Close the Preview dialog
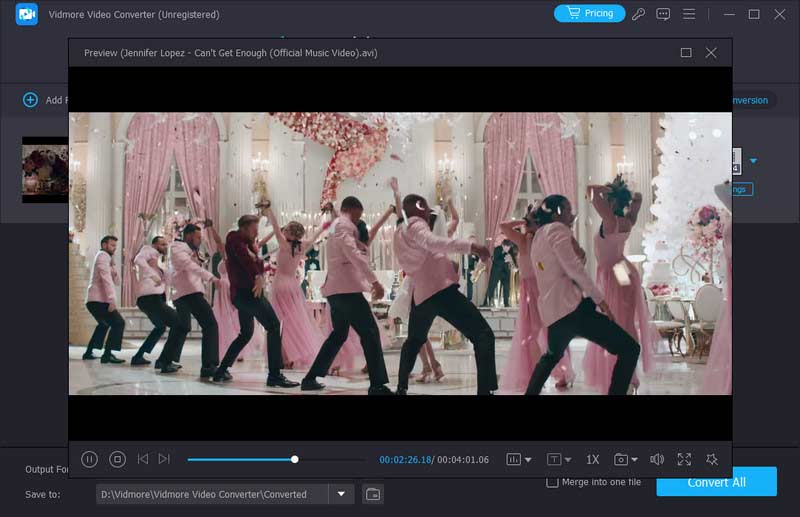This screenshot has width=800, height=517. point(711,53)
